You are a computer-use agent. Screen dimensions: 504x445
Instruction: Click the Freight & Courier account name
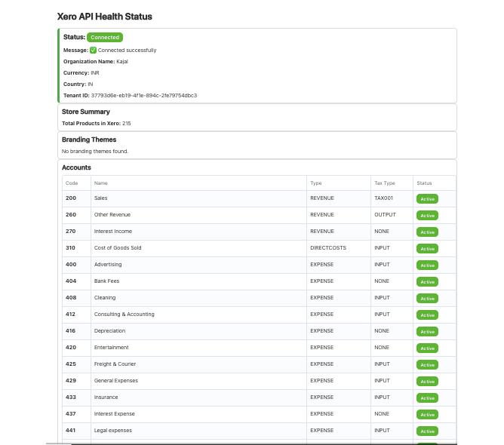114,364
